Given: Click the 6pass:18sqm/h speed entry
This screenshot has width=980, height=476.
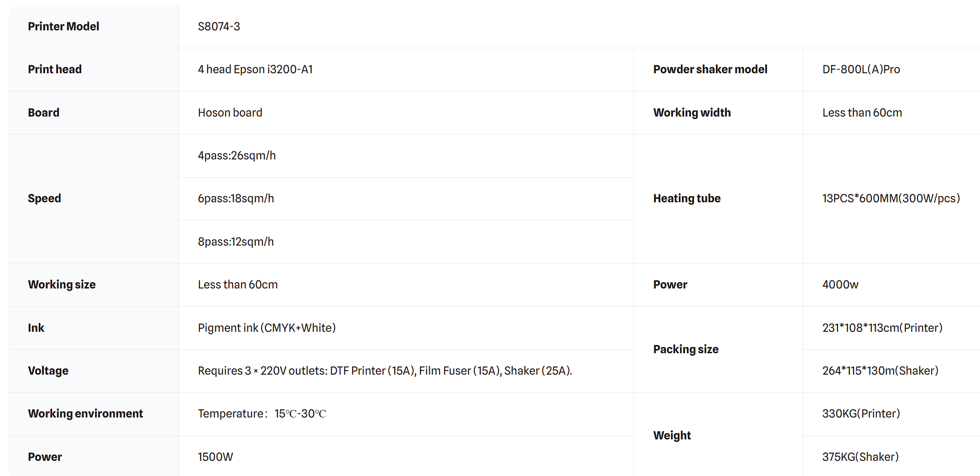Looking at the screenshot, I should point(236,198).
